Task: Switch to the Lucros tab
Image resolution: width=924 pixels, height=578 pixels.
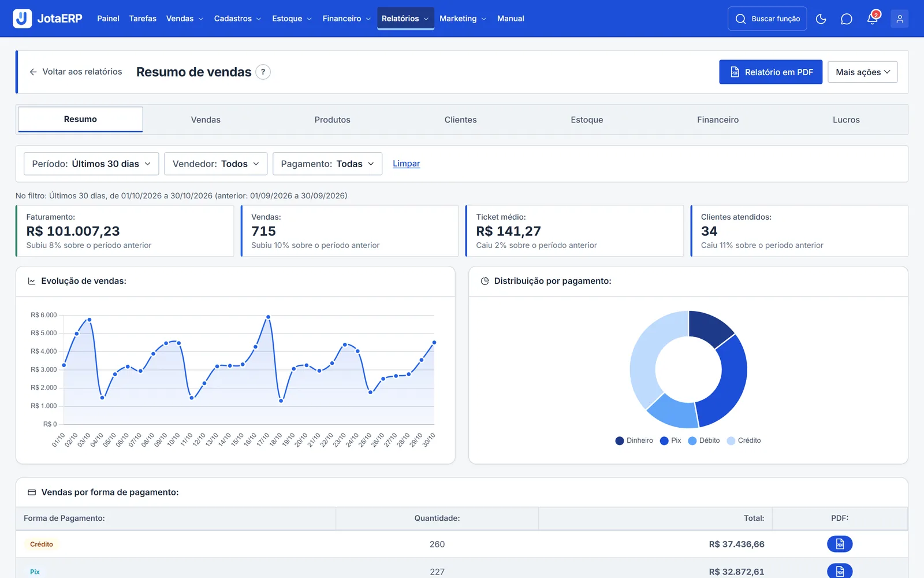Action: [x=846, y=120]
